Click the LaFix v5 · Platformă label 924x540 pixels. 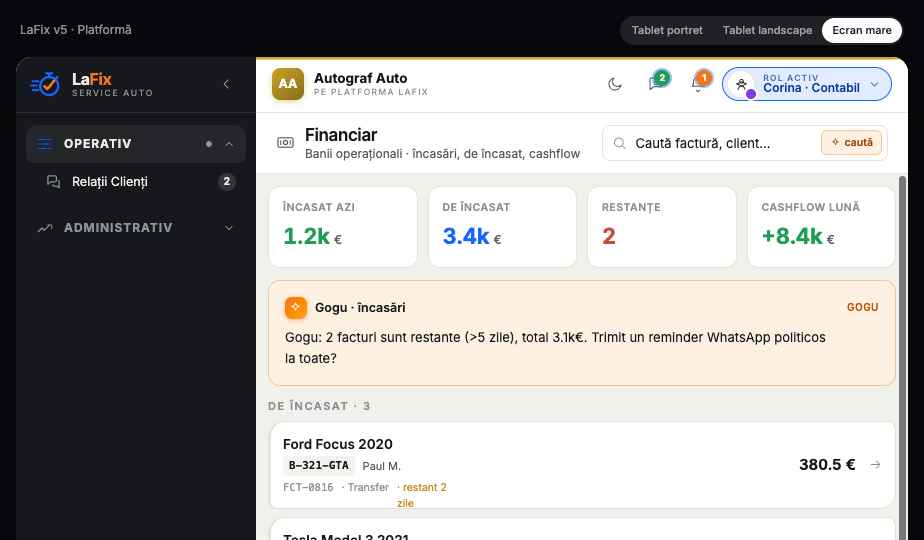tap(76, 30)
